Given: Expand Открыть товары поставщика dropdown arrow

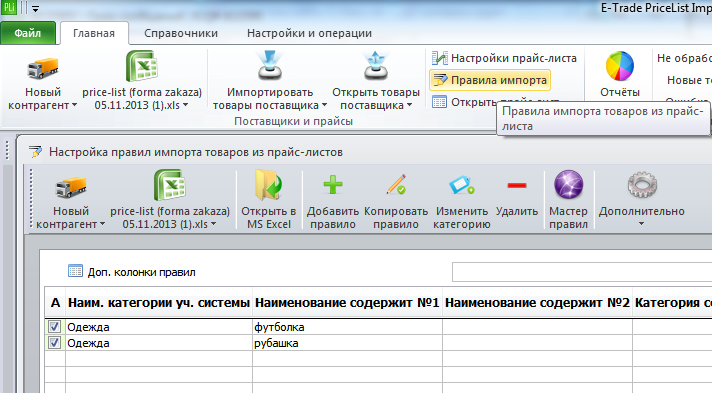Looking at the screenshot, I should click(409, 105).
